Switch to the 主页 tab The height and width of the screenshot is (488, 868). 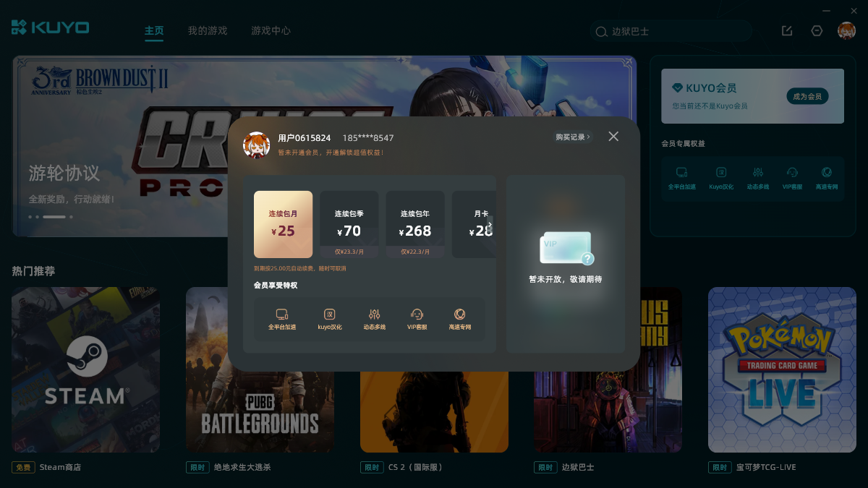pos(154,30)
